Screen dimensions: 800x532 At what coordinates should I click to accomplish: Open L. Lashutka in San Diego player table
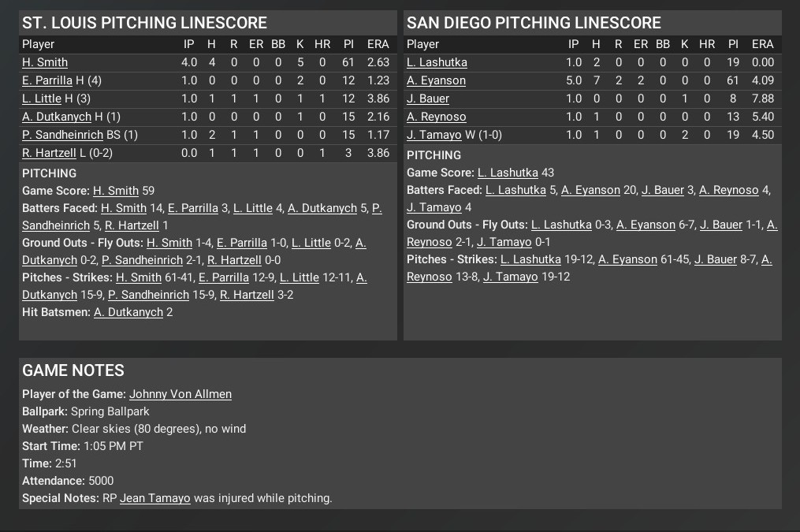(x=437, y=62)
